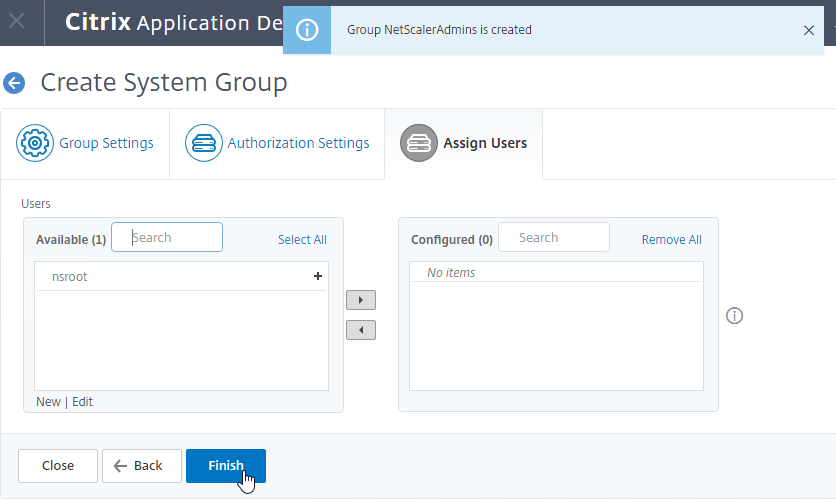The height and width of the screenshot is (499, 836).
Task: Click the Authorization Settings server icon
Action: point(204,143)
